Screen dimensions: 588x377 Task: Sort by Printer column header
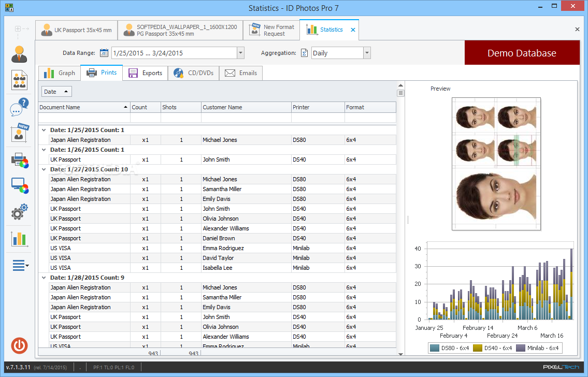318,107
